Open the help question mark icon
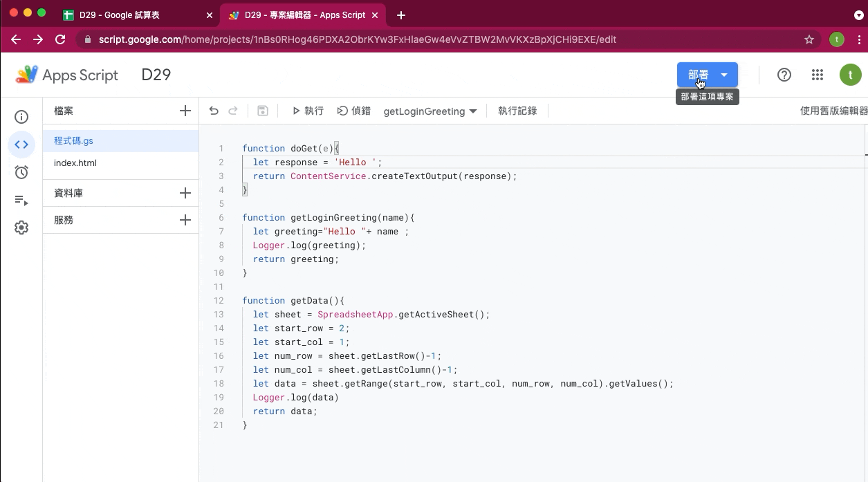The image size is (868, 482). point(784,75)
